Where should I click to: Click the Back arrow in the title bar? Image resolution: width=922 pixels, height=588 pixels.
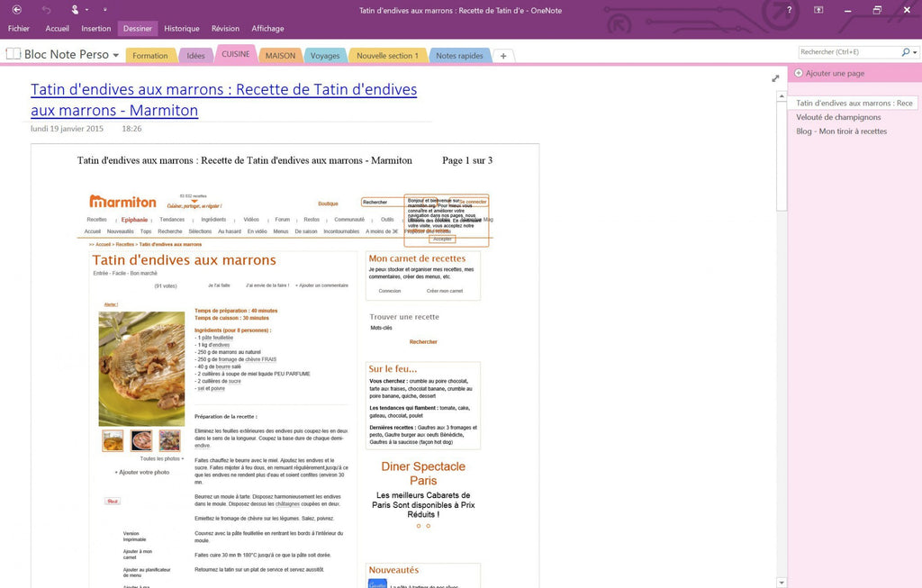tap(17, 9)
